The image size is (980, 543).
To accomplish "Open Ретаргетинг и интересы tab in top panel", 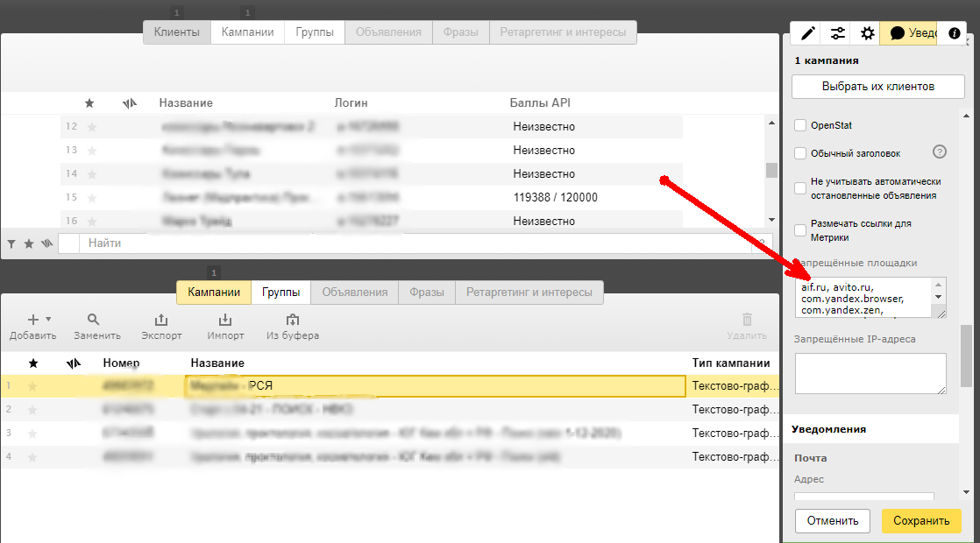I will (x=563, y=32).
